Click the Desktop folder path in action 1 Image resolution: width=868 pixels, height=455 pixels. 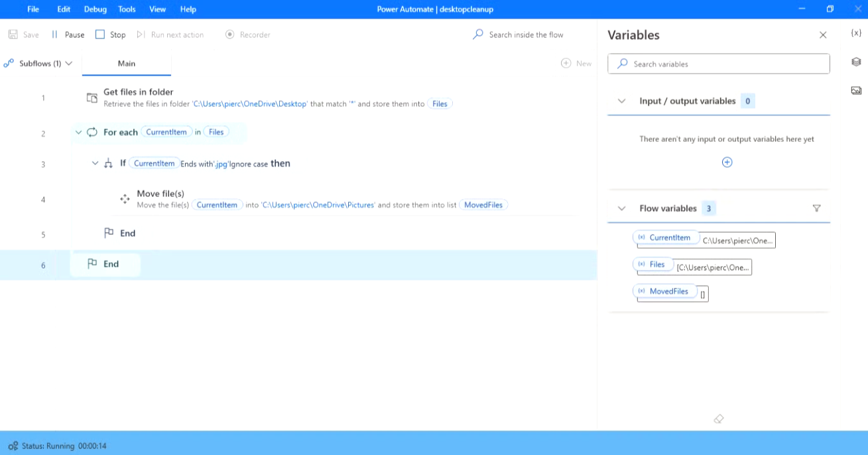pyautogui.click(x=250, y=104)
